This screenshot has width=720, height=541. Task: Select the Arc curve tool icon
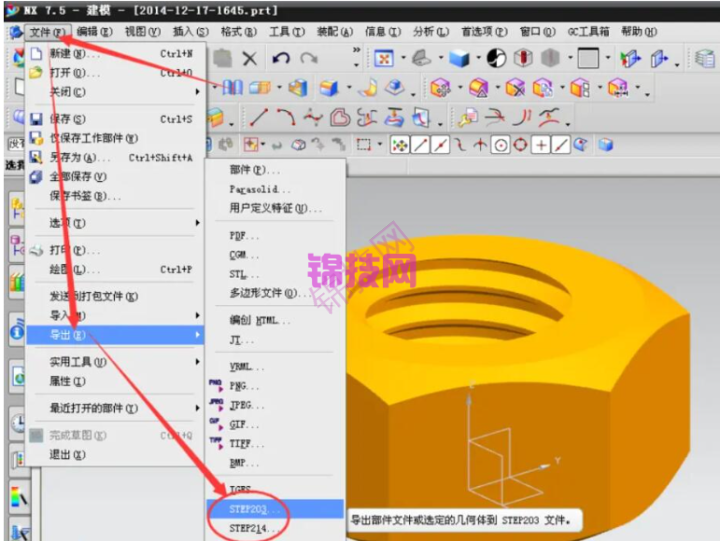click(x=286, y=117)
